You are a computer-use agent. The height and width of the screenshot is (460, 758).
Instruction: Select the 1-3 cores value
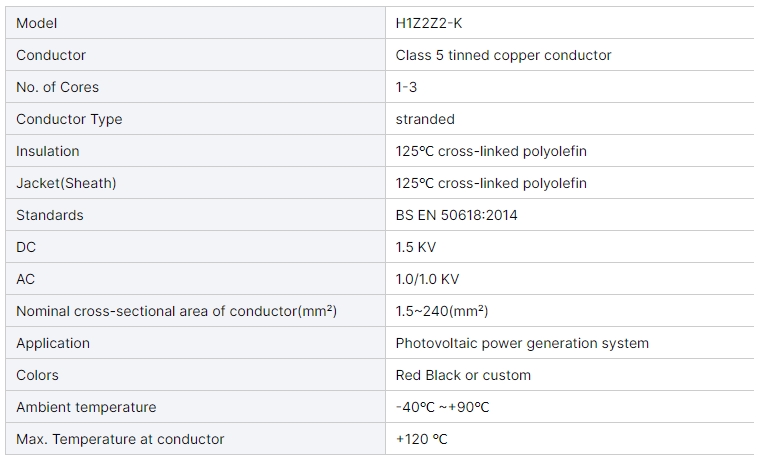406,87
